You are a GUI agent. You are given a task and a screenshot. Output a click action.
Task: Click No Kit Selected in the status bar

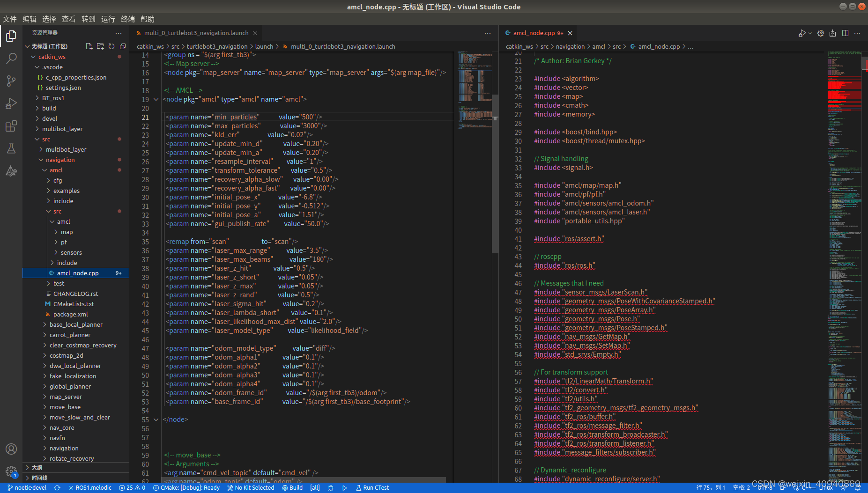point(251,488)
